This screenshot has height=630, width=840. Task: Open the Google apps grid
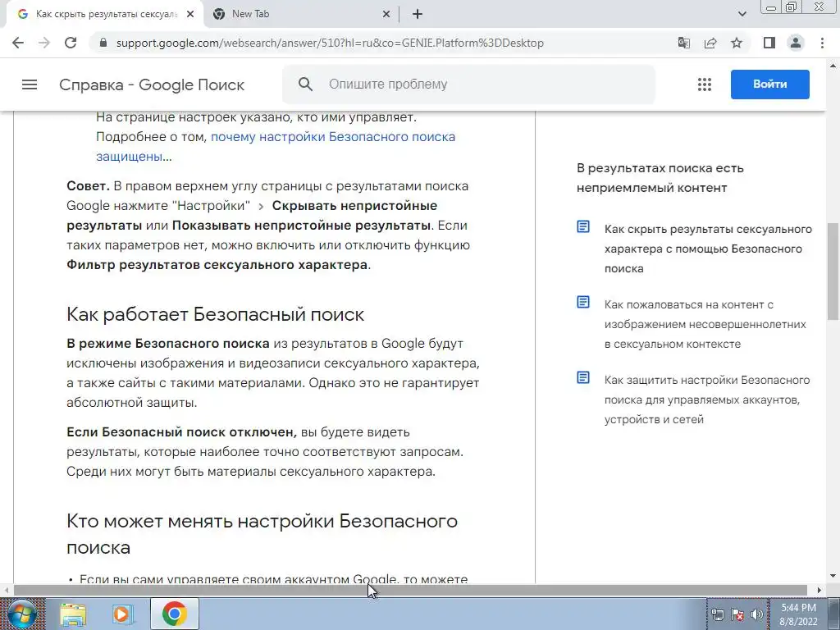tap(705, 84)
